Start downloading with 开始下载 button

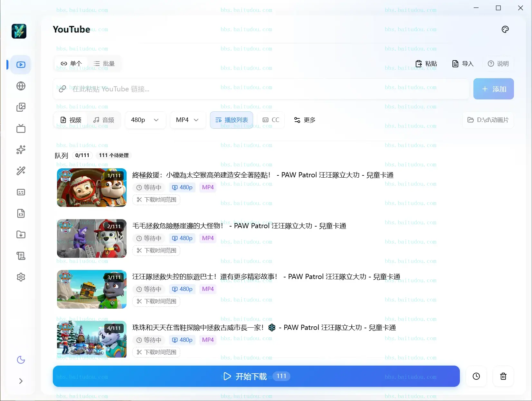(256, 376)
